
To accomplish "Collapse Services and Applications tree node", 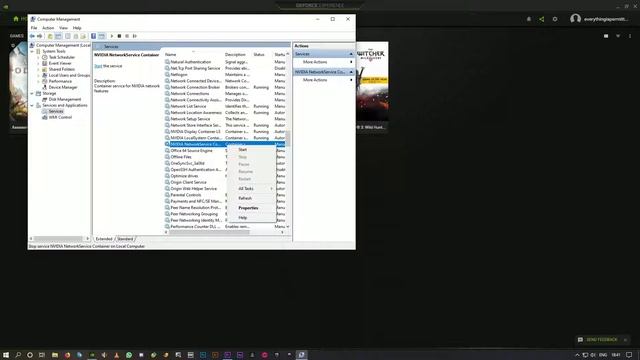I will (x=32, y=105).
